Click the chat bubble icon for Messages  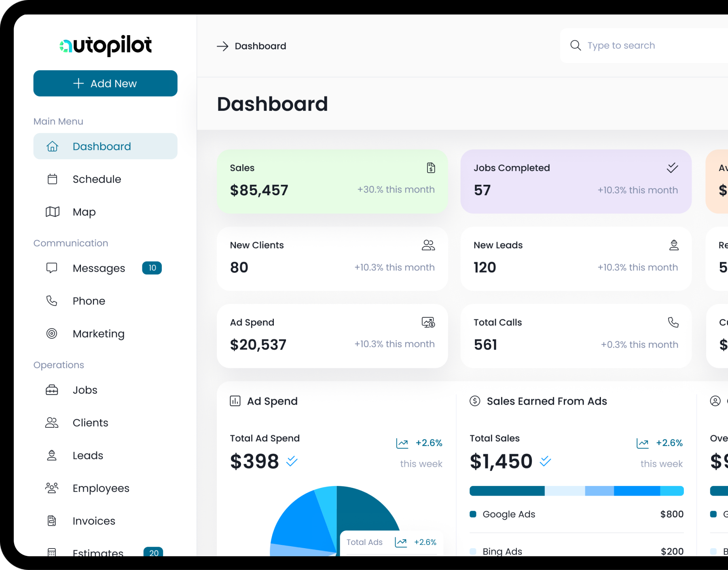[x=52, y=268]
